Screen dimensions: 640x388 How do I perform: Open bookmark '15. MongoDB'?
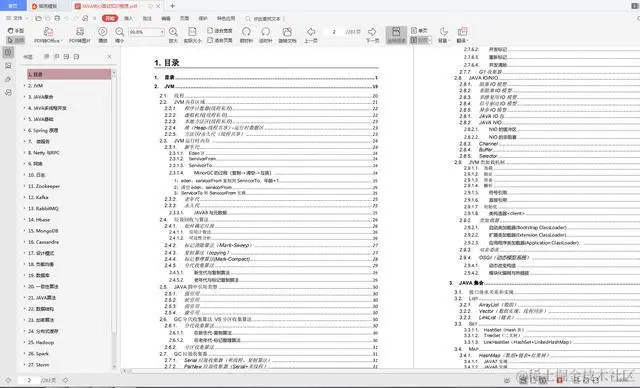click(43, 231)
